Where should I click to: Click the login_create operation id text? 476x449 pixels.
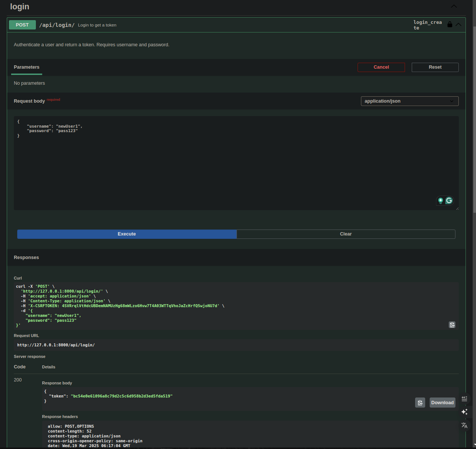[427, 25]
